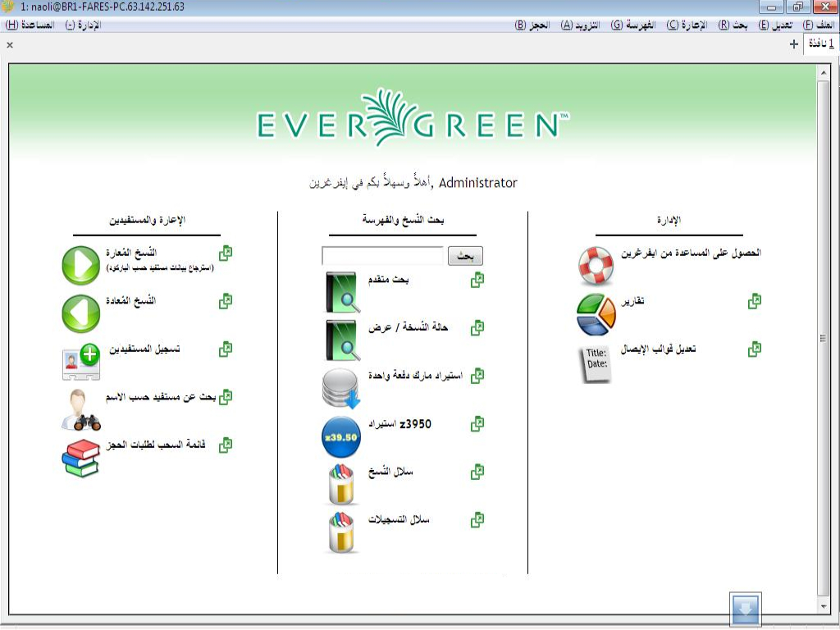Click the new-tab icon next to تسجيل المستفيدين
The height and width of the screenshot is (630, 840).
[x=226, y=349]
